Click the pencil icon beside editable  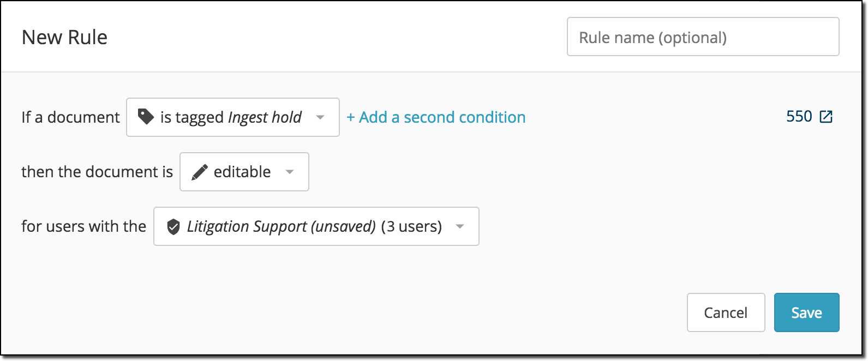click(200, 172)
